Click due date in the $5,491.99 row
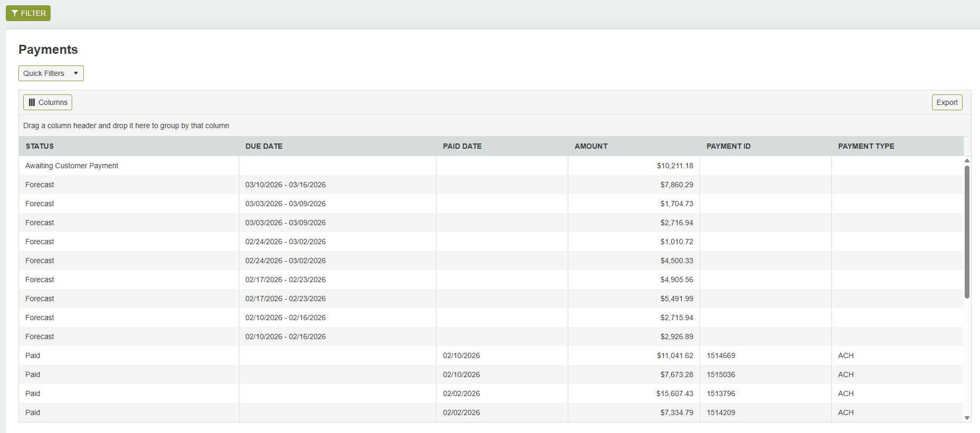Viewport: 980px width, 433px height. tap(285, 299)
